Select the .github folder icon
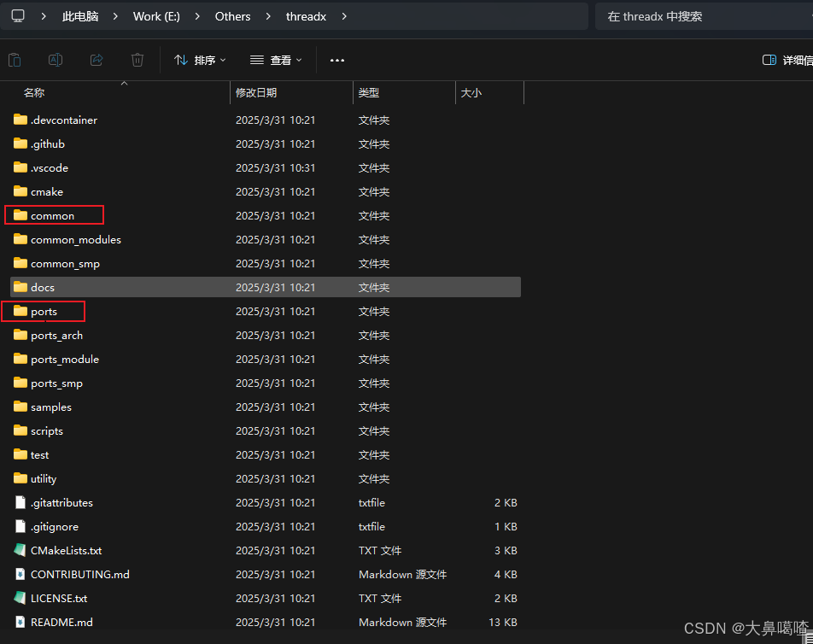 pyautogui.click(x=20, y=143)
